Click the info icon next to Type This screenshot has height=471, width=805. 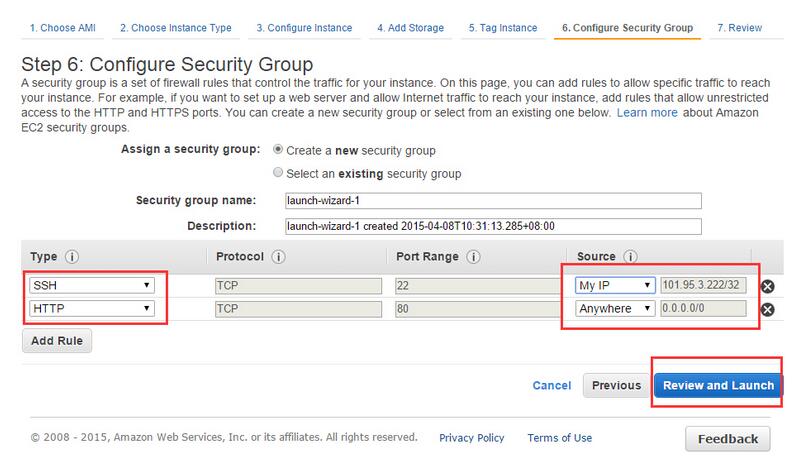click(72, 257)
